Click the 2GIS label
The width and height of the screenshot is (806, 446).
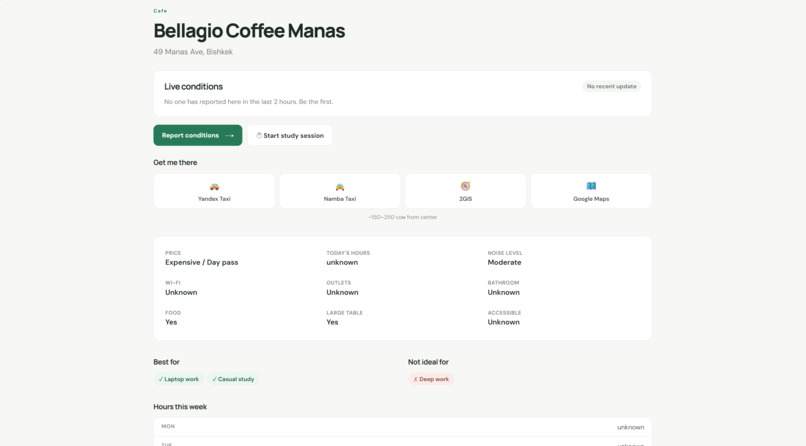point(466,199)
